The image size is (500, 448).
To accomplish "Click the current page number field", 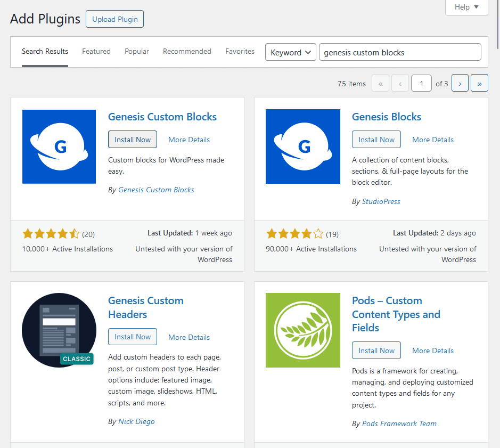I will 421,83.
